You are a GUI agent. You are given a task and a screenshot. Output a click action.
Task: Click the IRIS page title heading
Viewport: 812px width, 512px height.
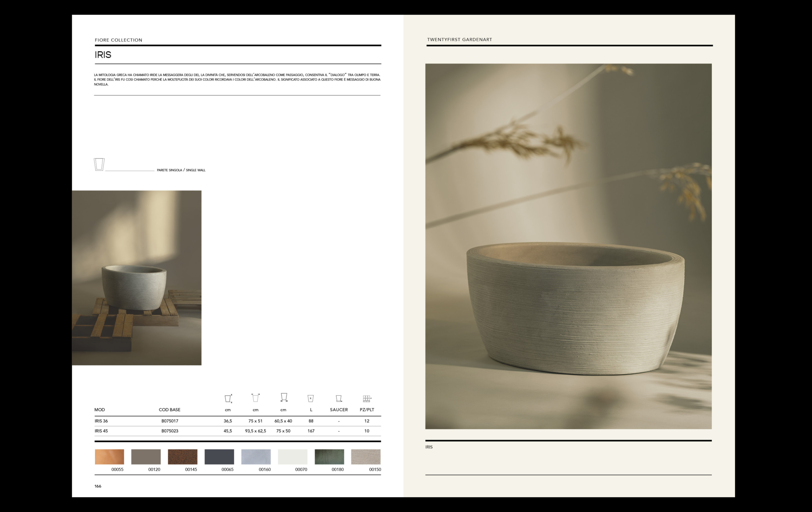103,55
